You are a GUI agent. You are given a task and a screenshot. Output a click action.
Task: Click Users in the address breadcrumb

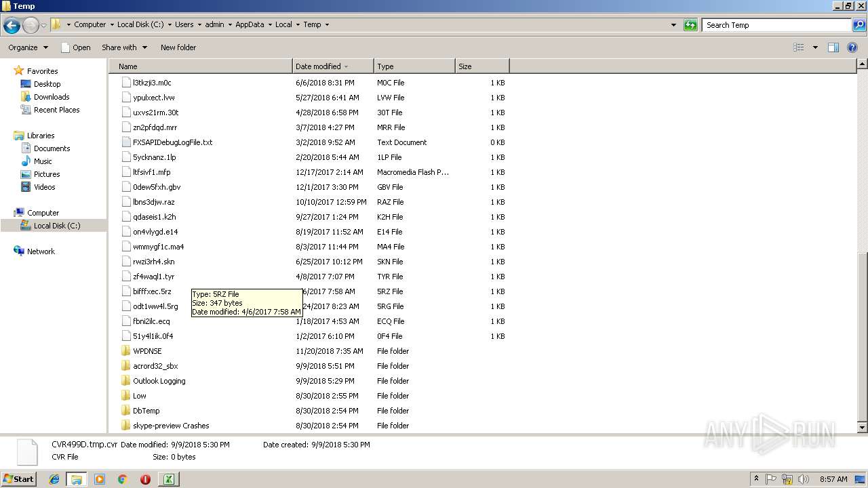click(184, 25)
